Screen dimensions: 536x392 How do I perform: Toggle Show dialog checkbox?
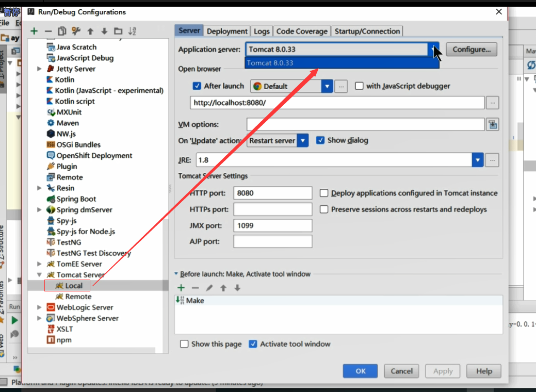tap(320, 140)
